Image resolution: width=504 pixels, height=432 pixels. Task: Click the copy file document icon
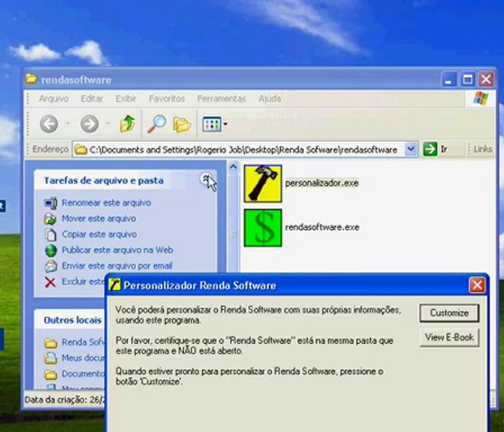50,235
